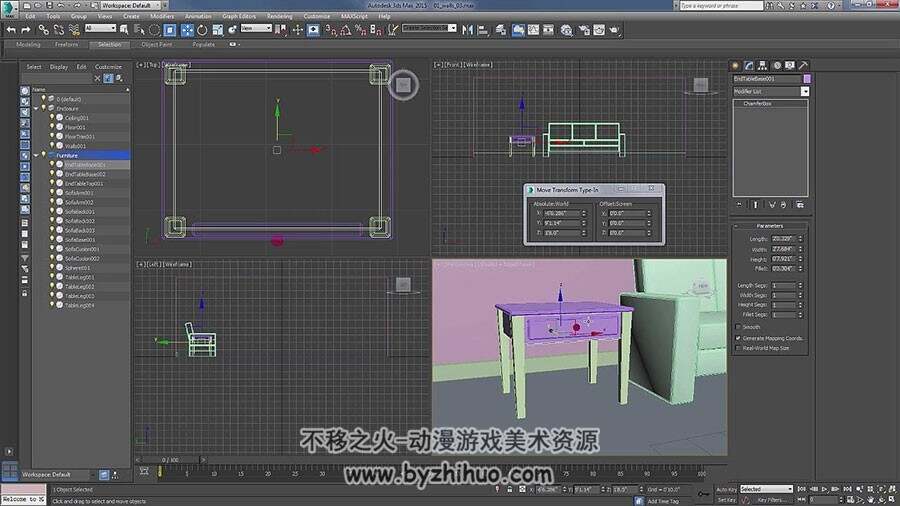Screen dimensions: 900x506
Task: Toggle visibility bulb of Enclosure layer
Action: [44, 108]
